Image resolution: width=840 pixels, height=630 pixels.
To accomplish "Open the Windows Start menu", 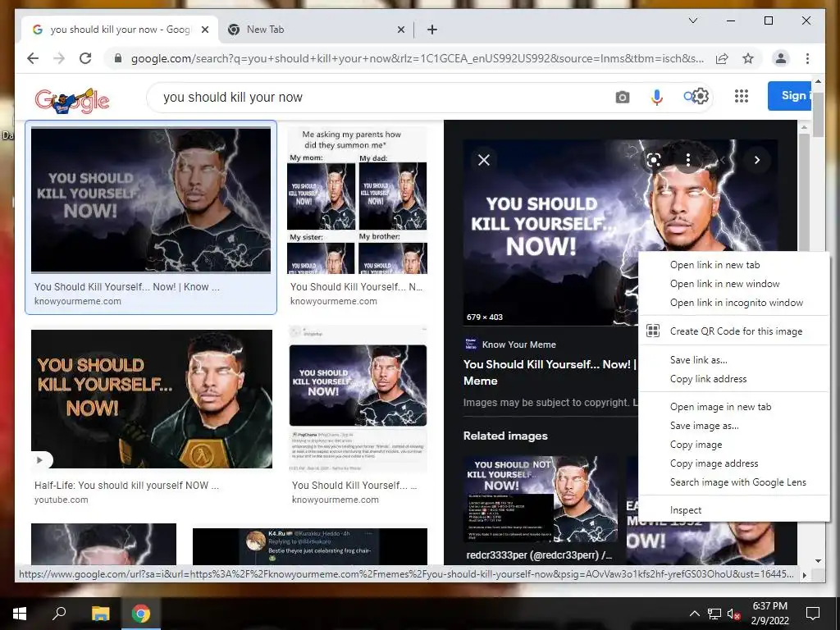I will [20, 614].
